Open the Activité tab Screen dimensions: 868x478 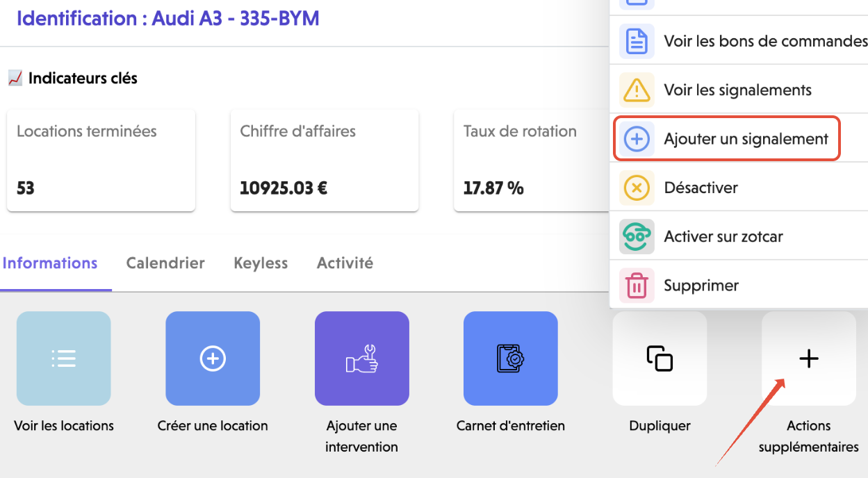pos(345,263)
